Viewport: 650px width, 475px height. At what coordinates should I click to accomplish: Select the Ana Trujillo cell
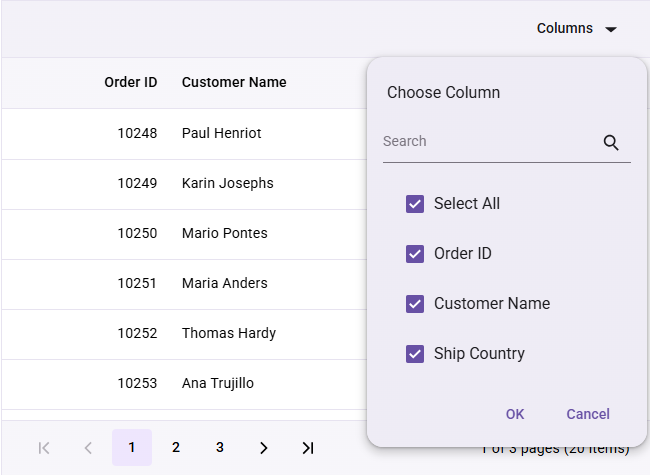coord(218,383)
